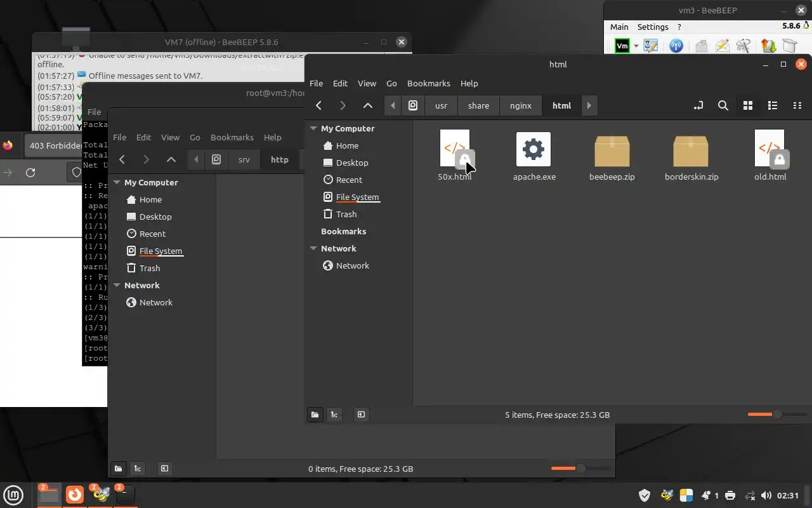Click BeeBEEP Vm user avatar
The width and height of the screenshot is (812, 508).
pyautogui.click(x=622, y=46)
